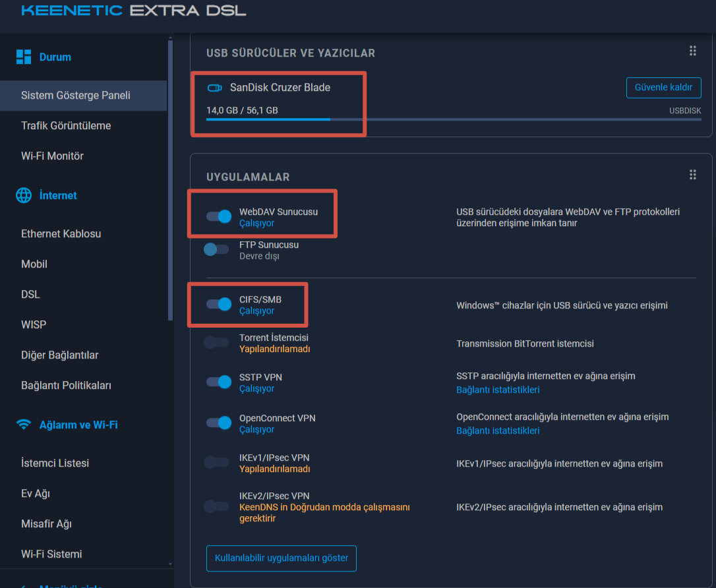Viewport: 716px width, 588px height.
Task: Click the İnternet globe icon
Action: tap(24, 195)
